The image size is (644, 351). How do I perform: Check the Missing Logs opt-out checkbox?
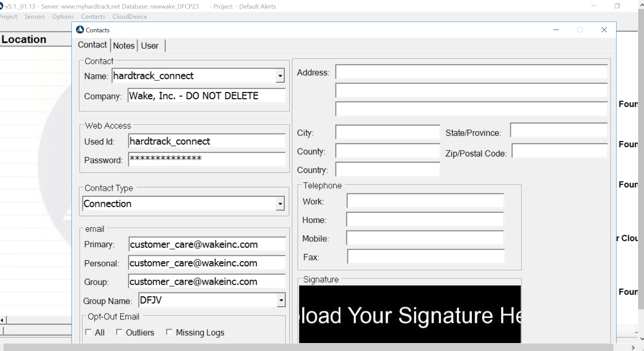(169, 332)
